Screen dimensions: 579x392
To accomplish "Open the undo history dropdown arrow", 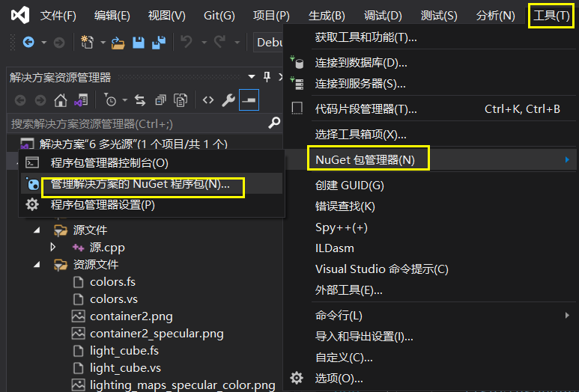I will (204, 43).
